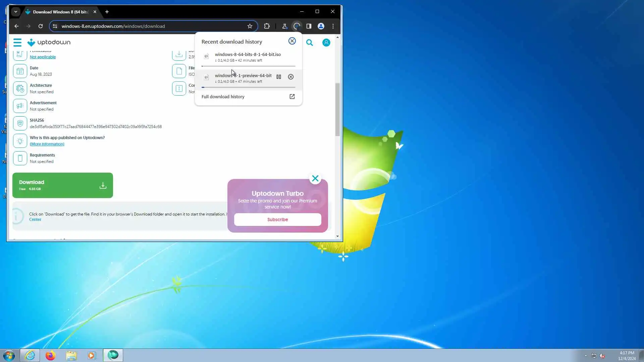This screenshot has height=362, width=644.
Task: Expand the tab search dropdown arrow
Action: pyautogui.click(x=15, y=12)
